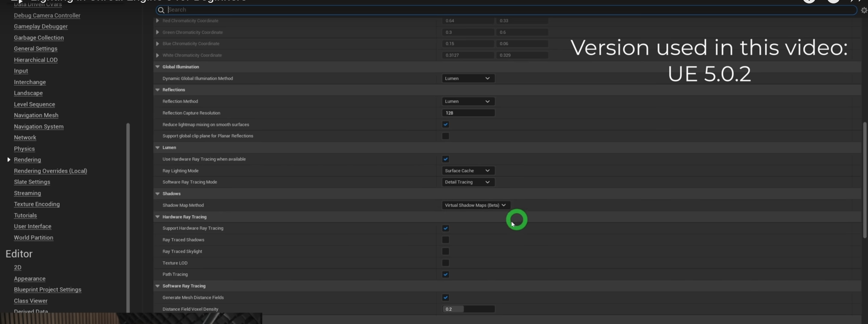This screenshot has height=324, width=868.
Task: Click the settings panel vertical scrollbar
Action: (x=865, y=180)
